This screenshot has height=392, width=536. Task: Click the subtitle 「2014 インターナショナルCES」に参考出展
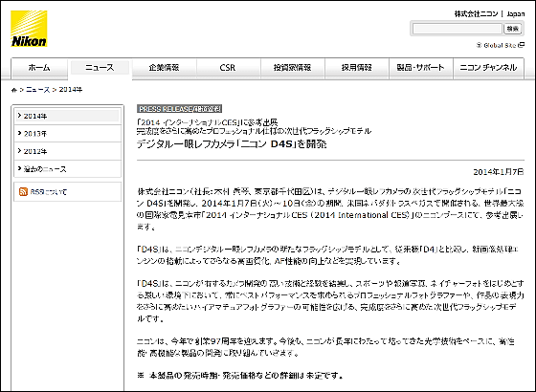pos(207,122)
